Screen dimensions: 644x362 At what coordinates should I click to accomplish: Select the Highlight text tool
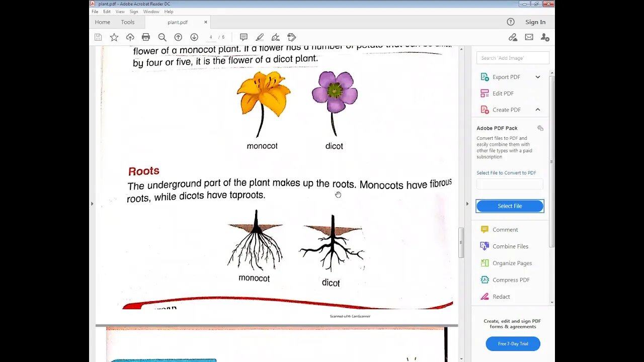pyautogui.click(x=260, y=37)
